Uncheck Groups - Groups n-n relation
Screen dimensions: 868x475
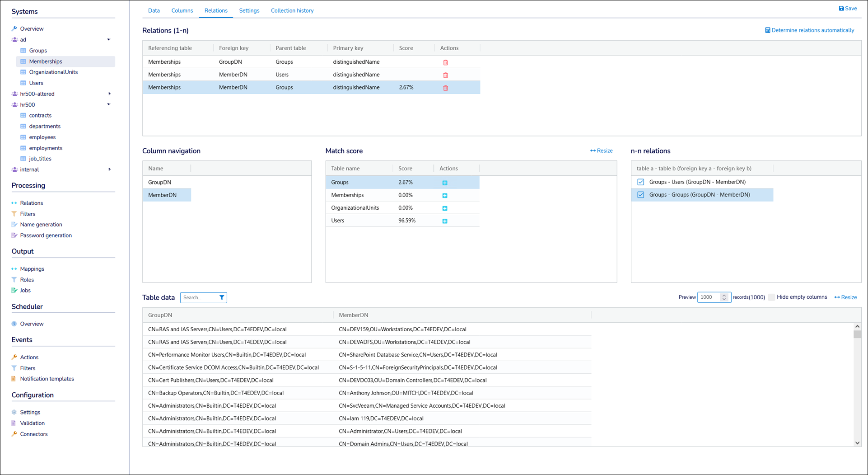(x=640, y=195)
